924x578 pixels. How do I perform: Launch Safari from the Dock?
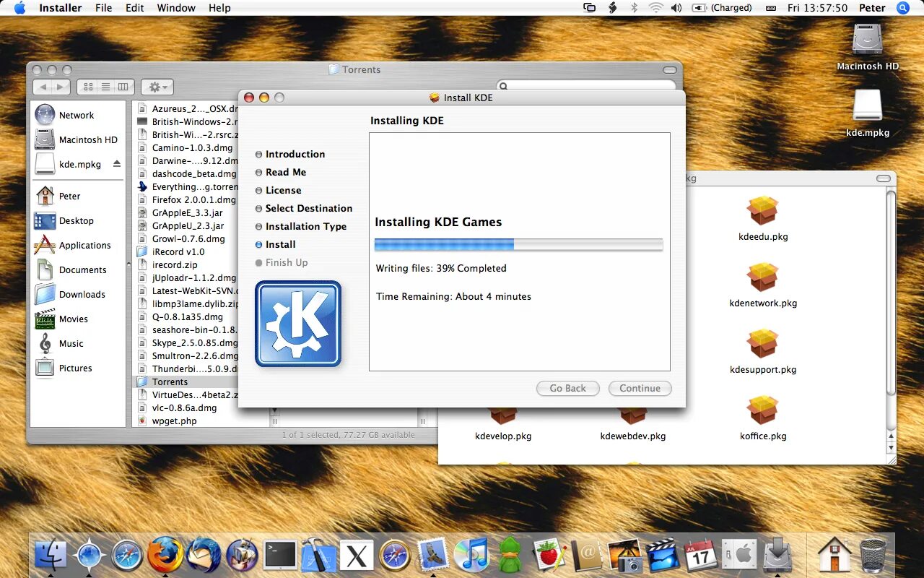(x=128, y=555)
